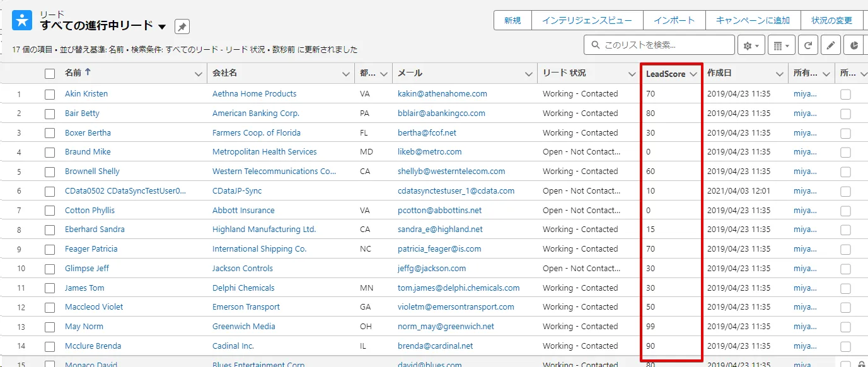Screen dimensions: 868x367
Task: Check the checkbox for Akin Kristen
Action: tap(50, 93)
